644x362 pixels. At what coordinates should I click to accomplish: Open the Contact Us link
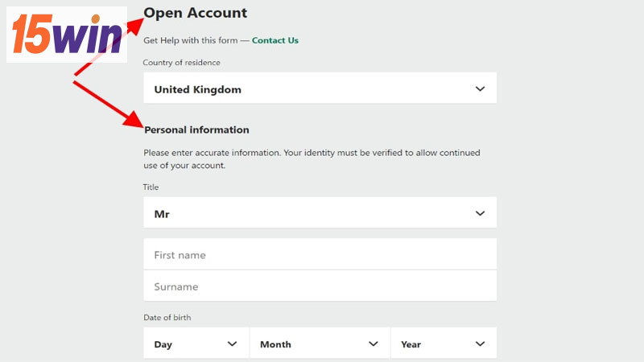coord(275,40)
